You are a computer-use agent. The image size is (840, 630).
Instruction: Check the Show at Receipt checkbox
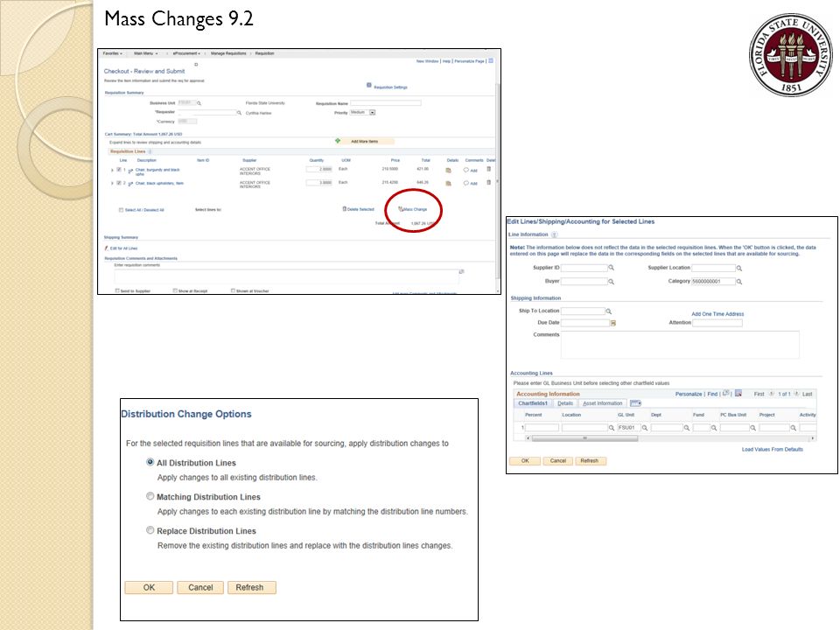point(175,290)
